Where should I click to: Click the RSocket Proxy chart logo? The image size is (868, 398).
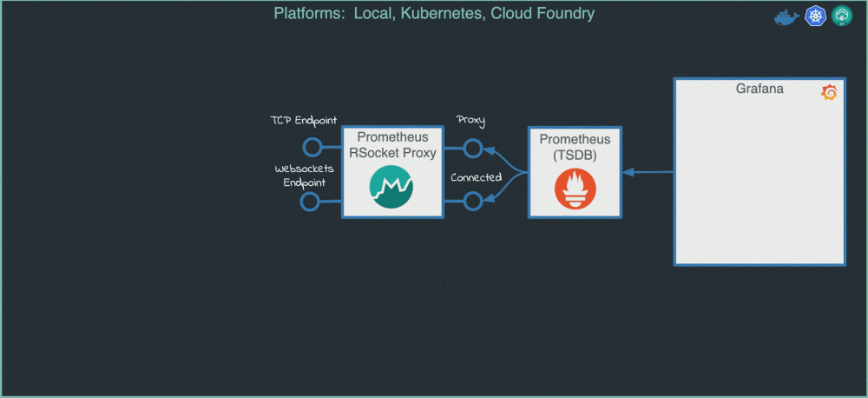point(392,188)
